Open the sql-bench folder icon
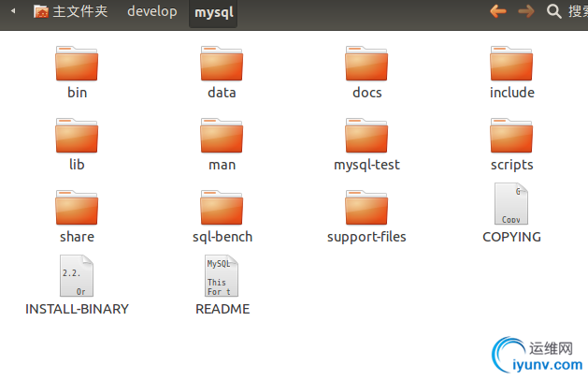The width and height of the screenshot is (588, 380). (x=222, y=208)
